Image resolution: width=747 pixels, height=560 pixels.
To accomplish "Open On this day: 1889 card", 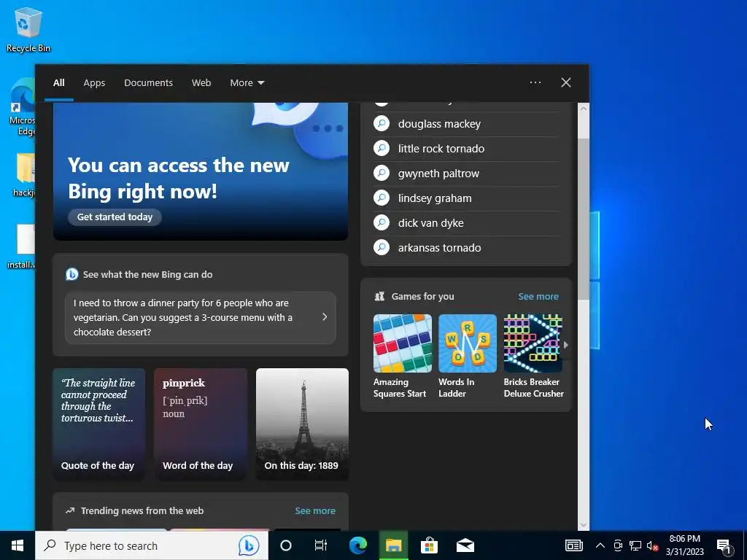I will 302,424.
